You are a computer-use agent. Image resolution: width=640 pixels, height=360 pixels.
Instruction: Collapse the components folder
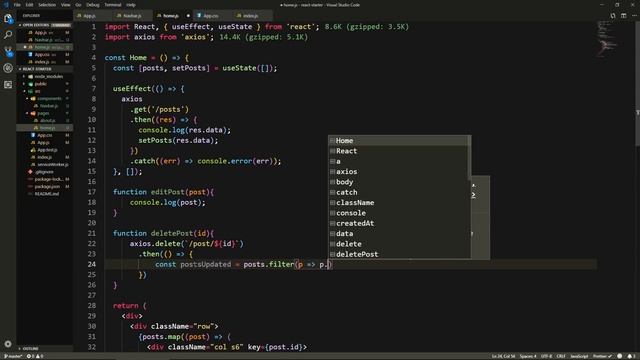click(44, 98)
